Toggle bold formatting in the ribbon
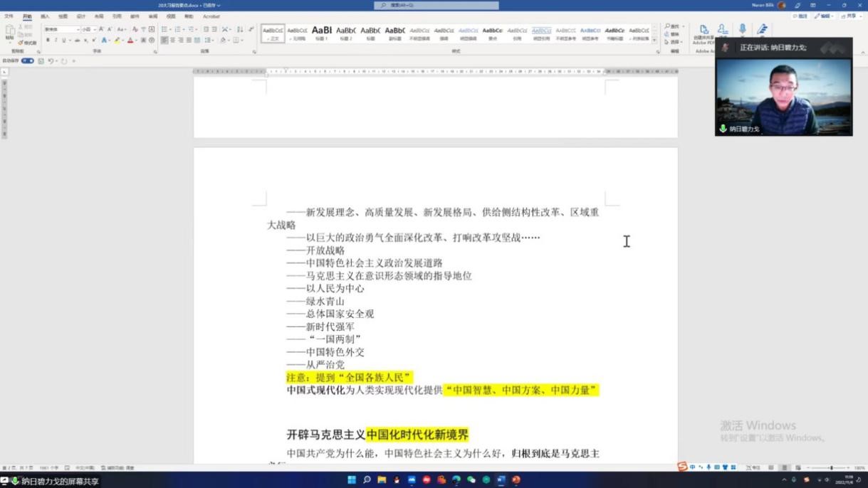 tap(48, 41)
